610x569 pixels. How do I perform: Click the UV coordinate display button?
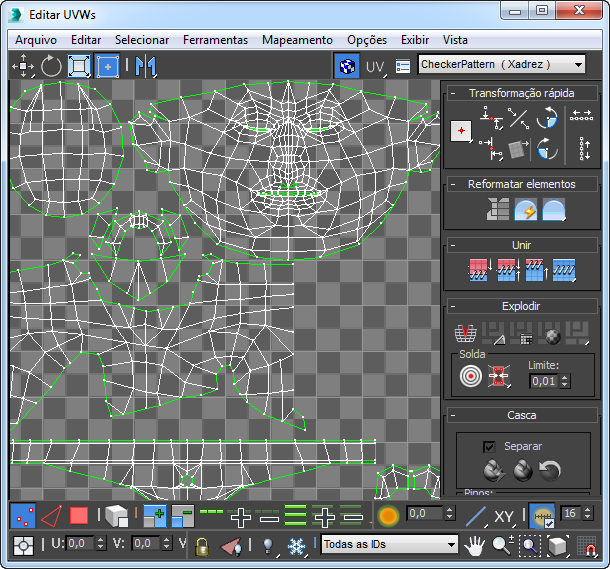click(x=375, y=66)
